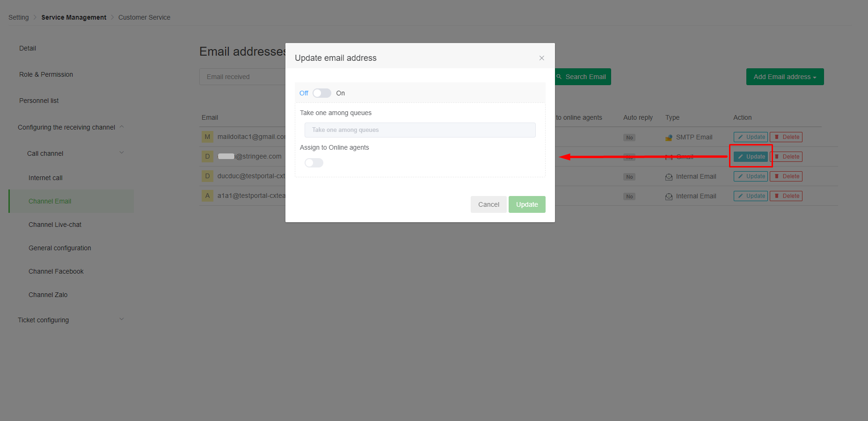Delete the maildoitac1@gmail.com row
Viewport: 868px width, 421px height.
786,137
